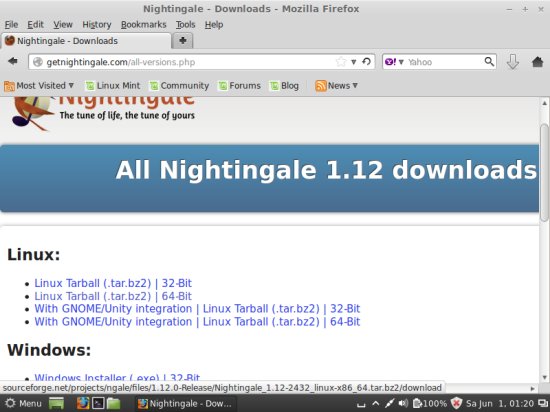Viewport: 550px width, 412px height.
Task: Go to the home page icon
Action: (537, 62)
